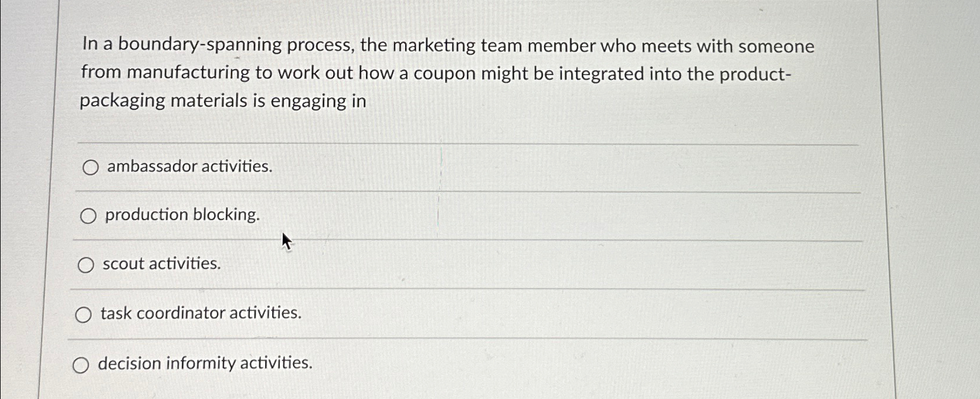Screen dimensions: 980x399
Task: Select the radio button for production blocking
Action: tap(90, 216)
